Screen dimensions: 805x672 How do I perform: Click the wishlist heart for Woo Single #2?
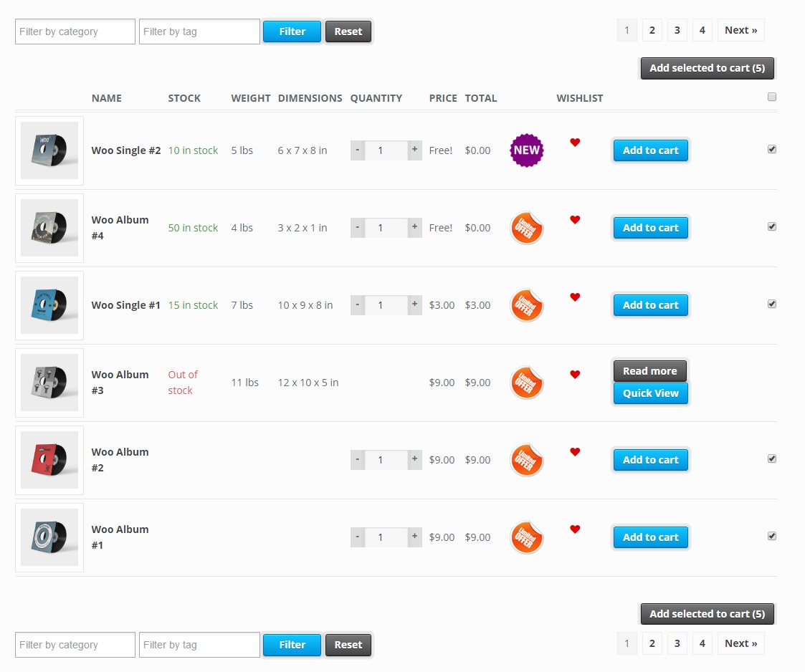pyautogui.click(x=575, y=143)
